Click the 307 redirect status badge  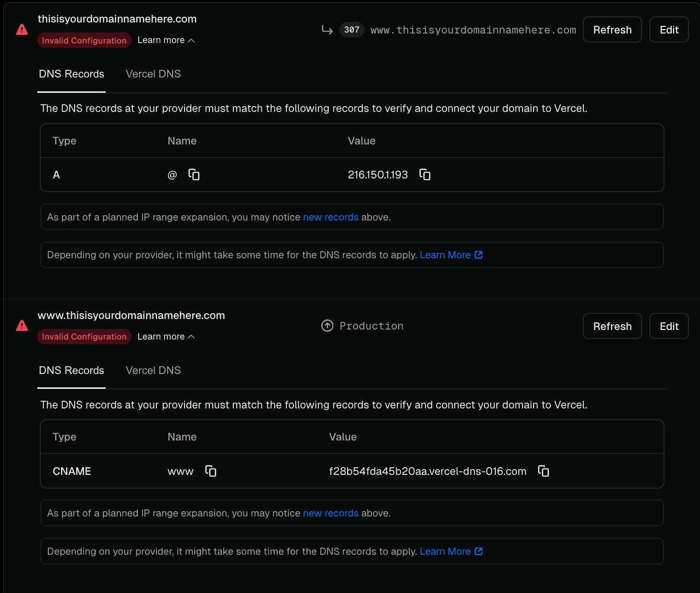(x=352, y=30)
